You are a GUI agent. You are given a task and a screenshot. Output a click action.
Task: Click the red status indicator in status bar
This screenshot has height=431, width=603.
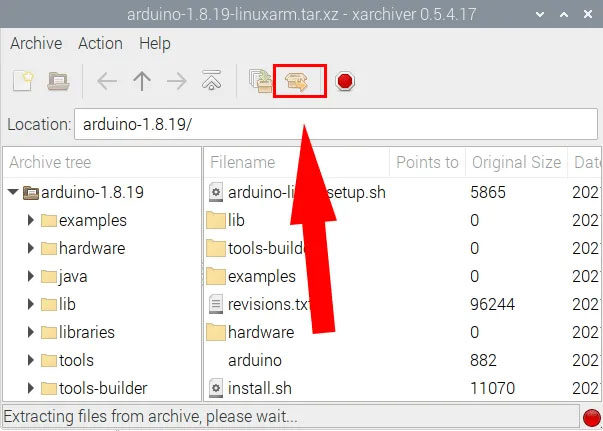(591, 418)
